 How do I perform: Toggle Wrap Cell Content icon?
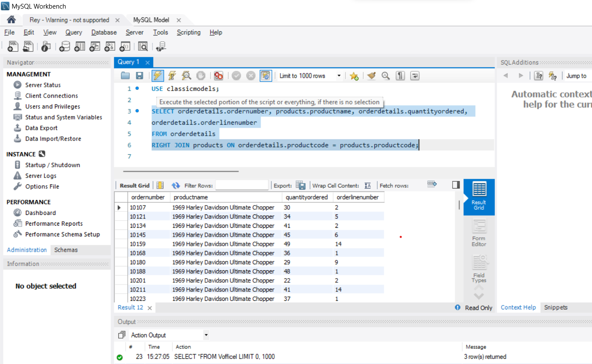click(x=367, y=186)
